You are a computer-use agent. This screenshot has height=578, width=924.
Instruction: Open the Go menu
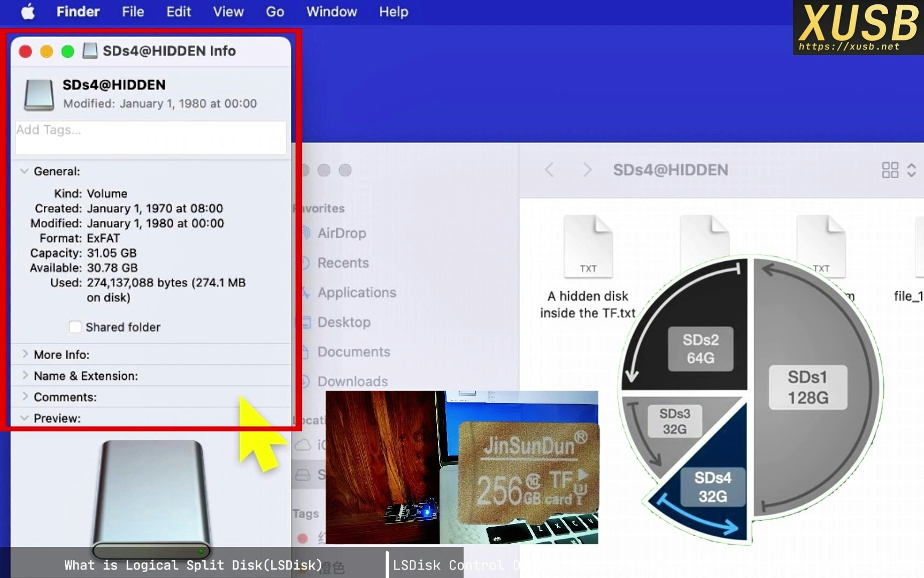[x=274, y=12]
